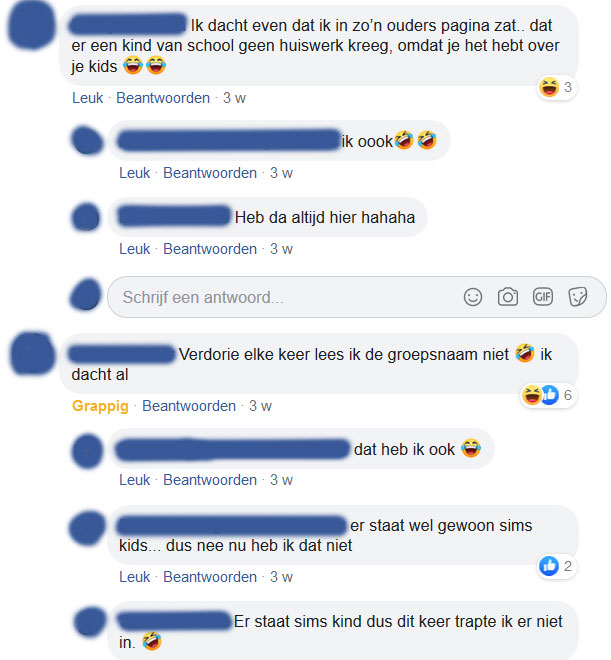Image resolution: width=611 pixels, height=660 pixels.
Task: Reply to 'er staat wel gewoon sims' comment
Action: point(210,577)
